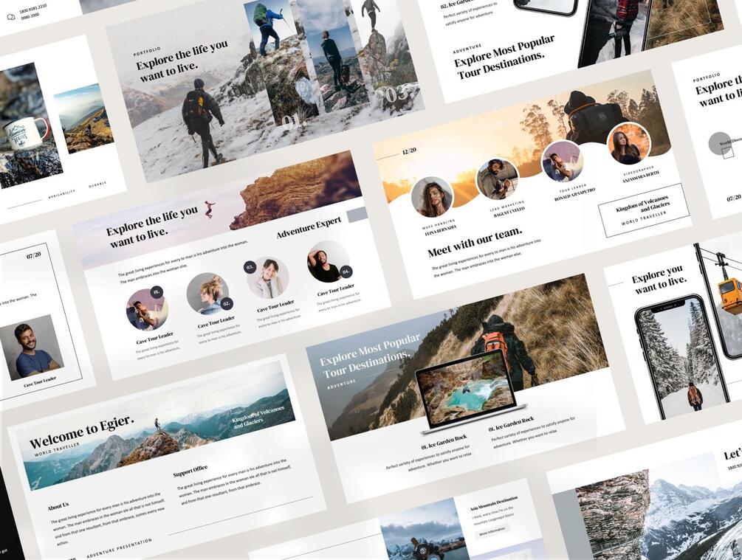Click the grey 'World Disc' circle on right slide
This screenshot has width=742, height=560.
pos(720,144)
